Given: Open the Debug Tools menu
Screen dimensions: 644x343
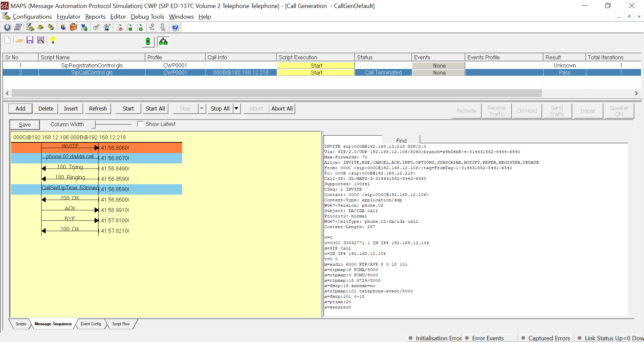Looking at the screenshot, I should point(147,17).
